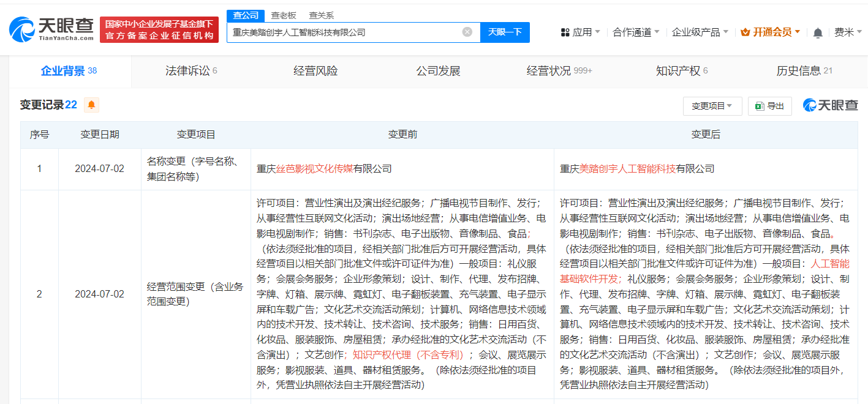Expand the 变更项目 filter dropdown
Screen dimensions: 868x404
click(712, 106)
